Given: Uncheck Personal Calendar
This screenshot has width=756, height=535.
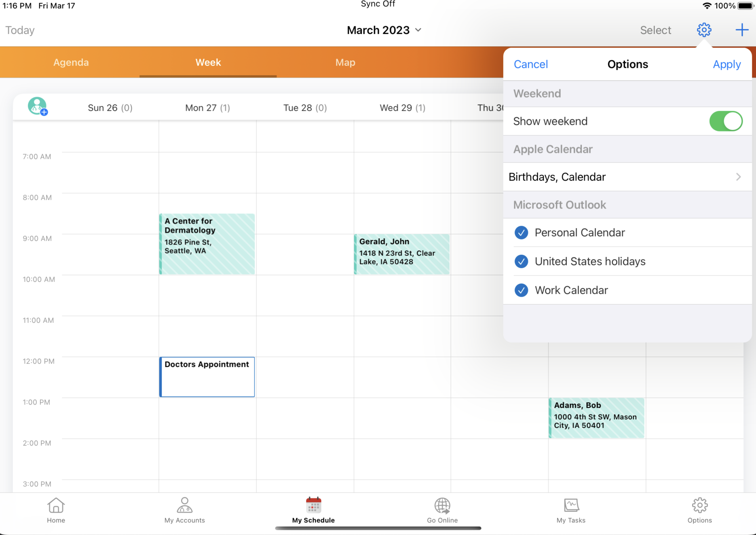Looking at the screenshot, I should (x=521, y=233).
